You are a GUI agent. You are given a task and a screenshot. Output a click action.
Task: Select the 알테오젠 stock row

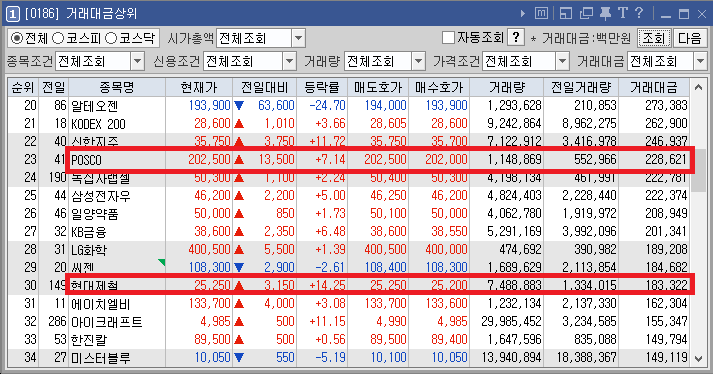pos(348,106)
